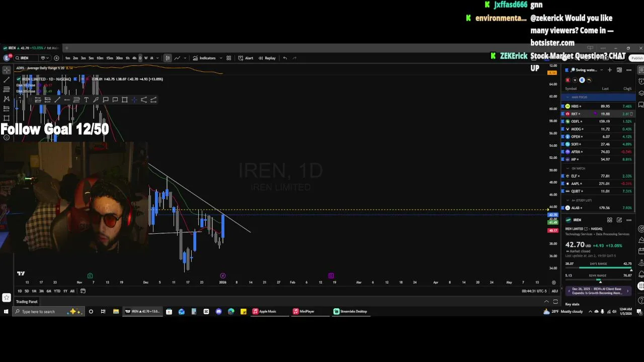Pick horizontal line tool in favorites toolbar

click(x=67, y=100)
